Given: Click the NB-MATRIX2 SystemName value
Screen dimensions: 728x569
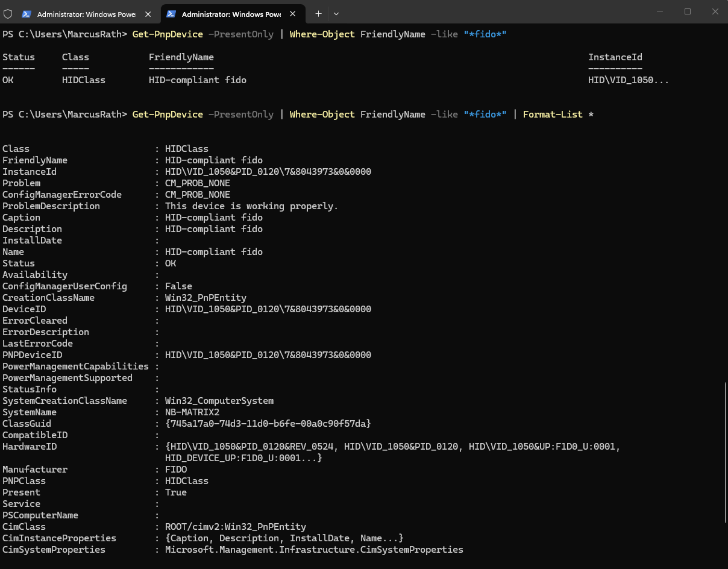Looking at the screenshot, I should click(x=192, y=412).
